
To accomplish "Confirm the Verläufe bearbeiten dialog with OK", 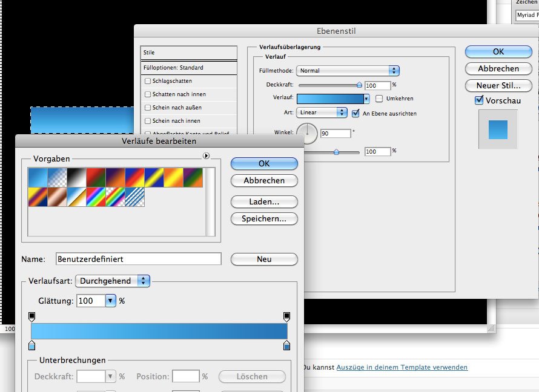I will 264,164.
